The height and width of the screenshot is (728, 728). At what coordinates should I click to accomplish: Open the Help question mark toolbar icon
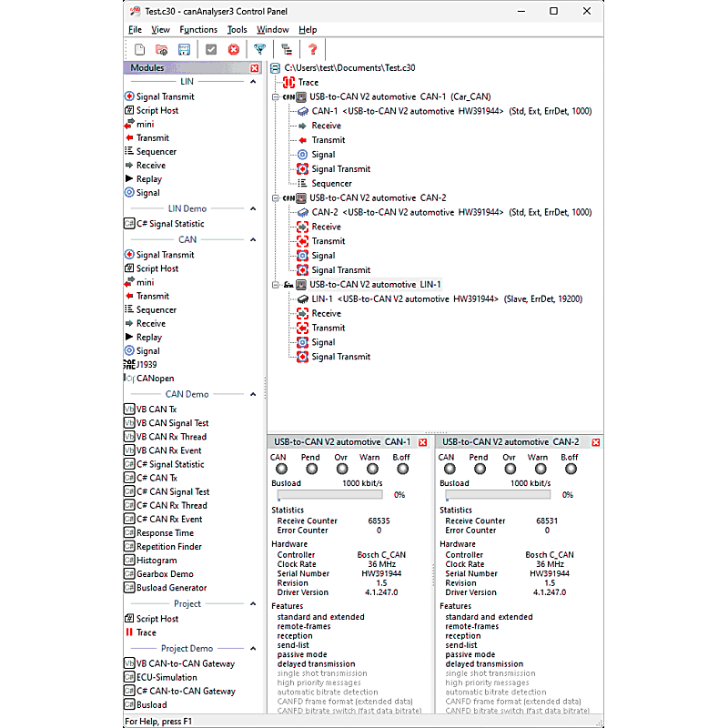311,49
